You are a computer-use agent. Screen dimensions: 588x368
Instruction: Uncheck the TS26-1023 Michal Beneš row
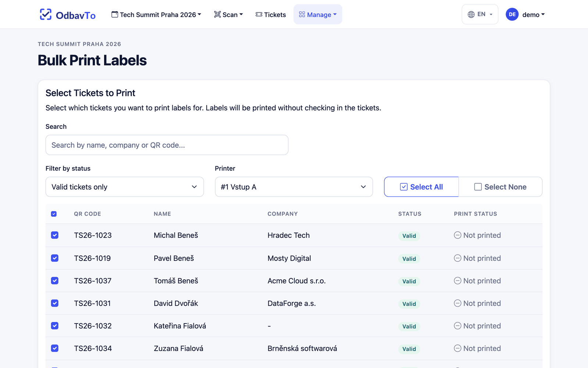pos(55,235)
